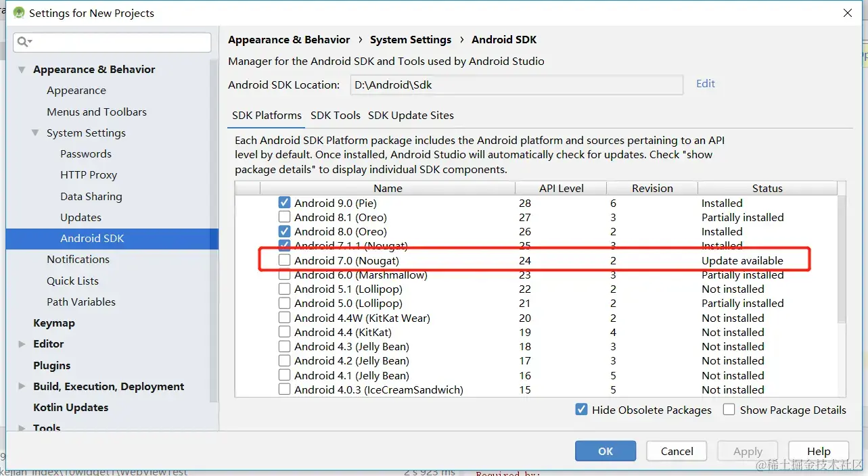Check Android 5.1 (Lollipop) platform
Viewport: 868px width, 476px height.
coord(284,289)
